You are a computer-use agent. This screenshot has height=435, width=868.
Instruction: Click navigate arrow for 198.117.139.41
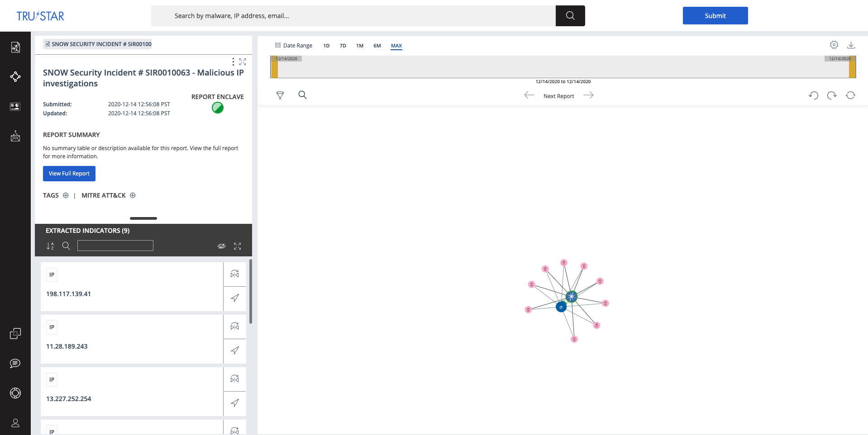pos(235,298)
